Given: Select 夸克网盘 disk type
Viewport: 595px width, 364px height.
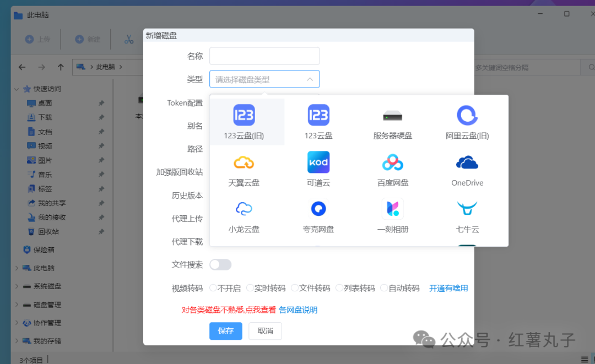Looking at the screenshot, I should (x=318, y=216).
